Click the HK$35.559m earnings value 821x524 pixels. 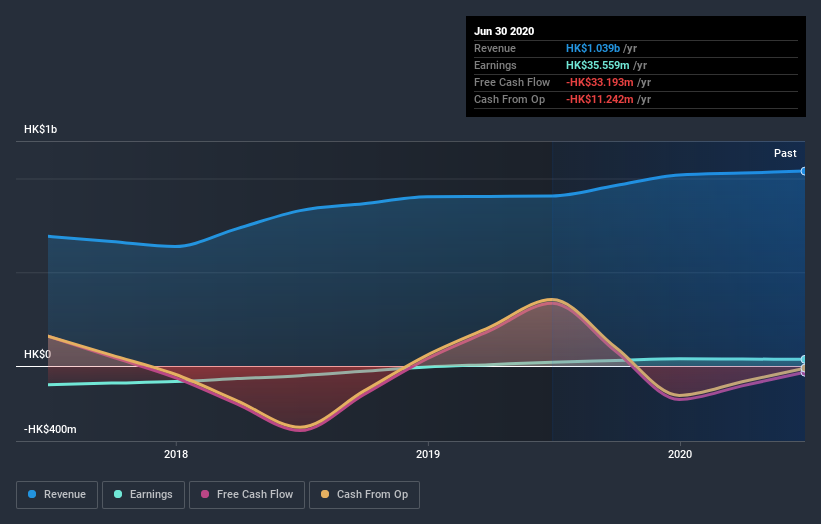click(x=597, y=65)
